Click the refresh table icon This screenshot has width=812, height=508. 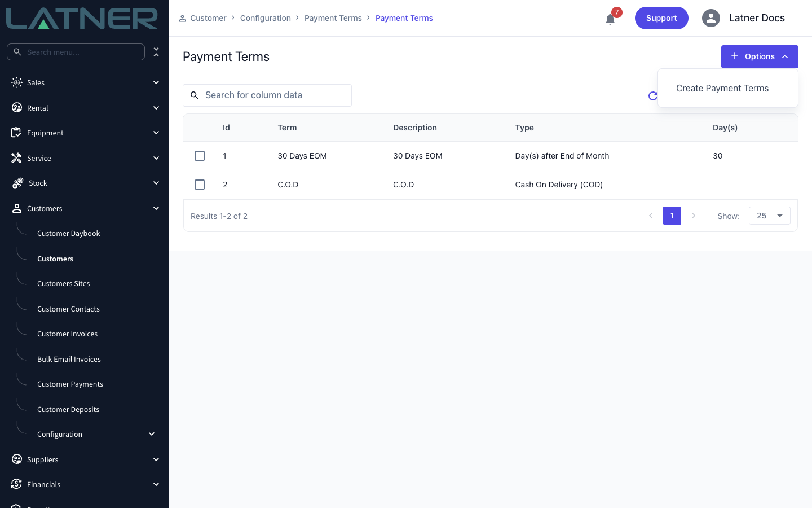tap(653, 96)
